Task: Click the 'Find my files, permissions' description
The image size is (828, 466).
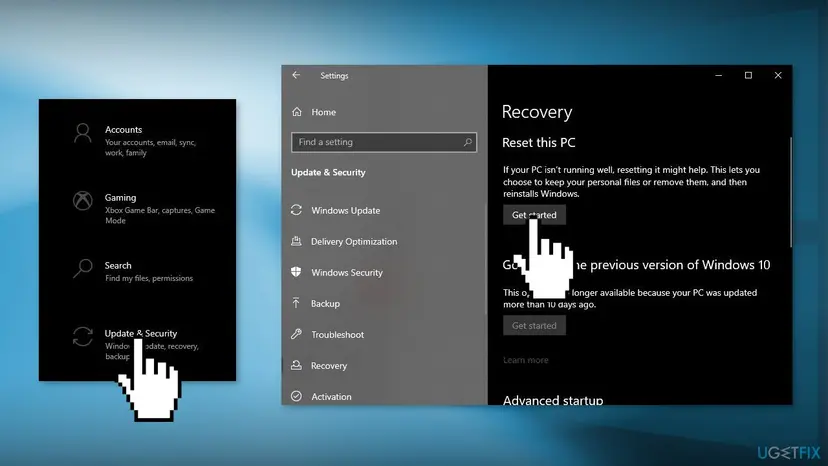Action: (148, 278)
